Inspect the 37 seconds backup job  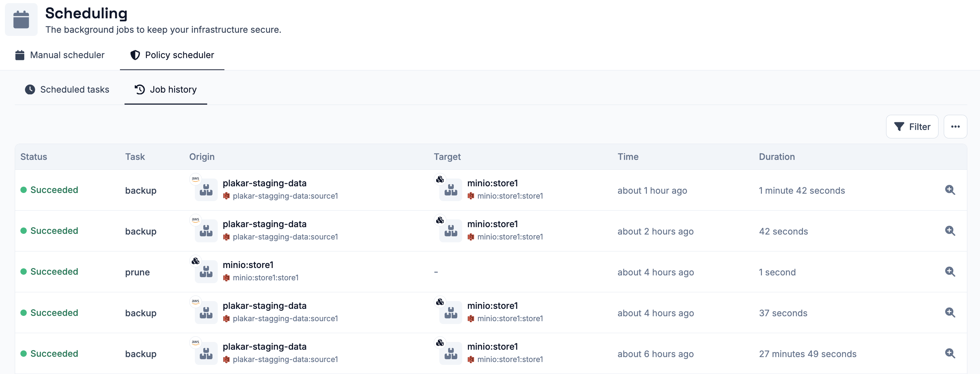pyautogui.click(x=950, y=313)
